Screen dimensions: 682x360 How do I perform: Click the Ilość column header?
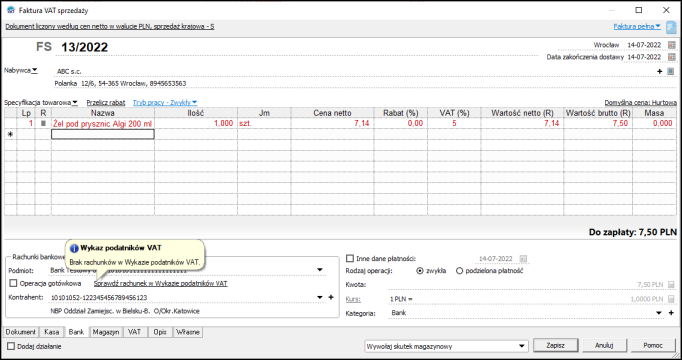point(196,113)
